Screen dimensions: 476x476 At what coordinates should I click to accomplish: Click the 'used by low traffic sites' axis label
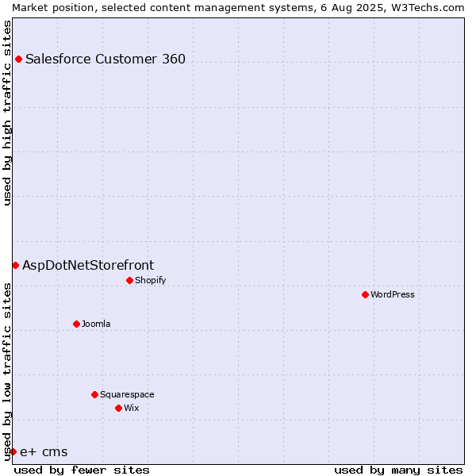(7, 372)
